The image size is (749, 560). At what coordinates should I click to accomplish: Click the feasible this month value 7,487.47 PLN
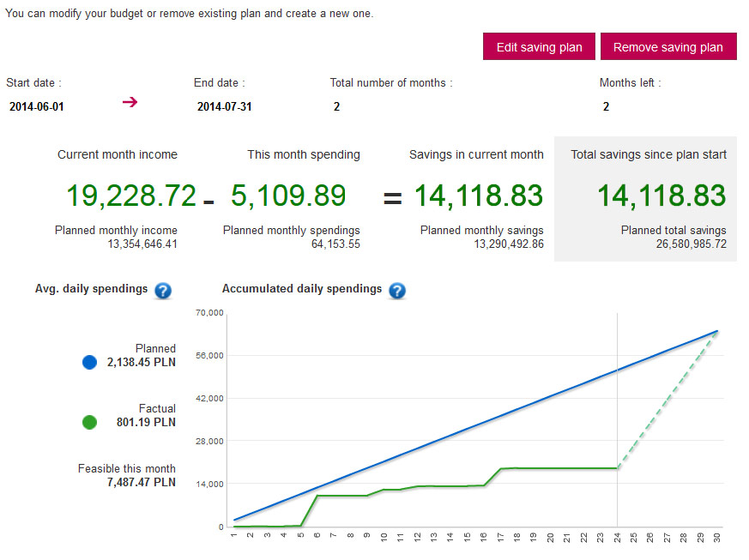[x=141, y=483]
